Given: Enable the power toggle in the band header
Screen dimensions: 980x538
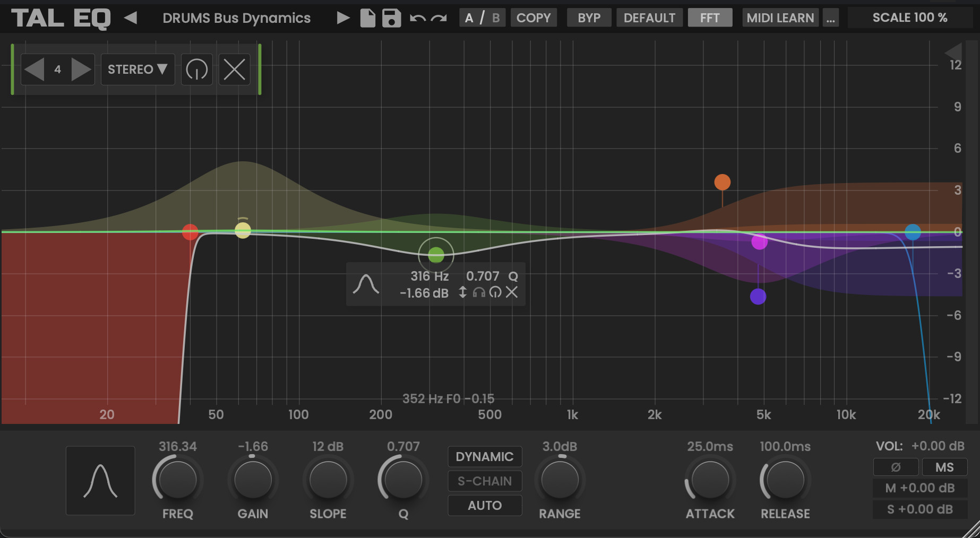Looking at the screenshot, I should (x=196, y=69).
